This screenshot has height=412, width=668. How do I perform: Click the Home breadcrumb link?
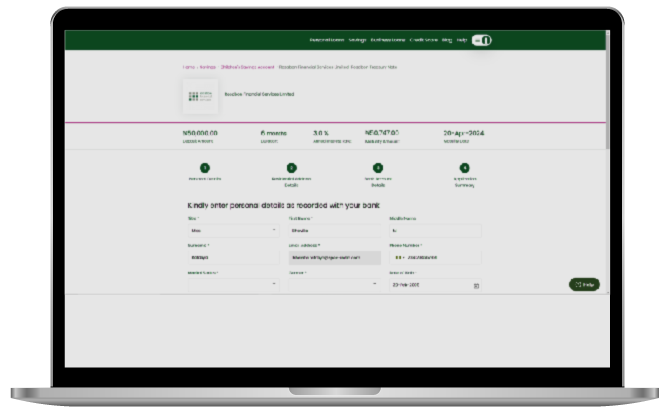[188, 67]
